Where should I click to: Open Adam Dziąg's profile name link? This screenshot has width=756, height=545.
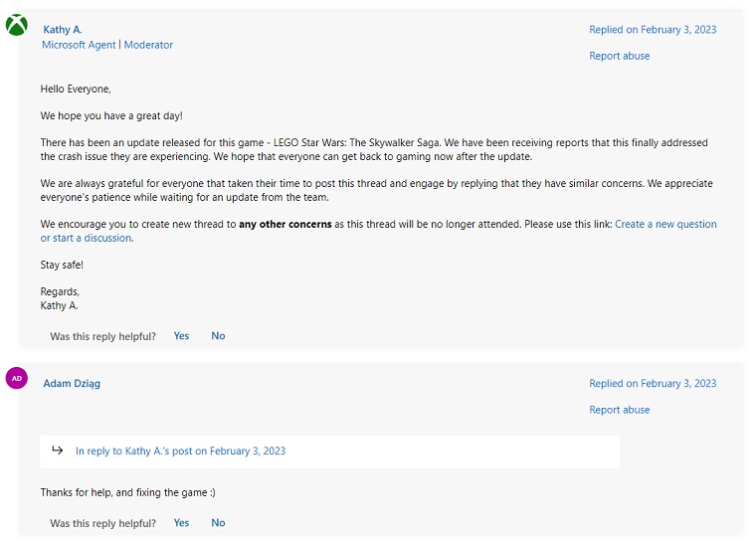tap(73, 383)
